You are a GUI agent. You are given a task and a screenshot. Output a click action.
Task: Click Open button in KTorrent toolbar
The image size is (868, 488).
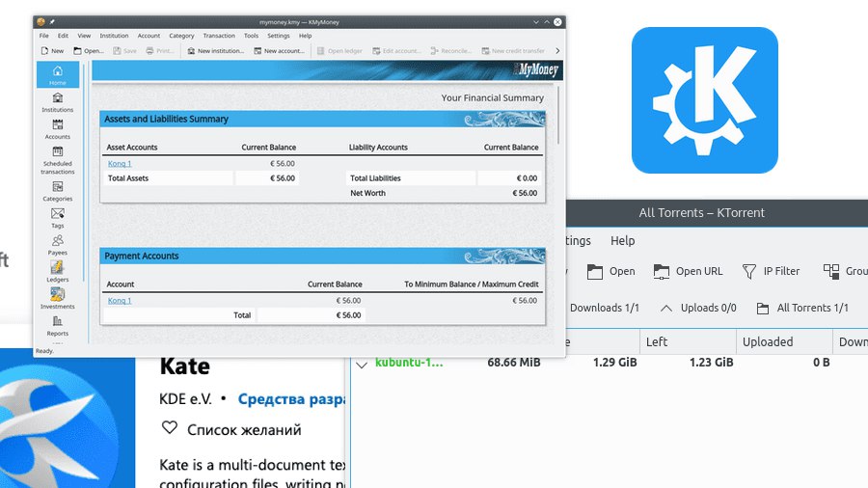point(611,271)
